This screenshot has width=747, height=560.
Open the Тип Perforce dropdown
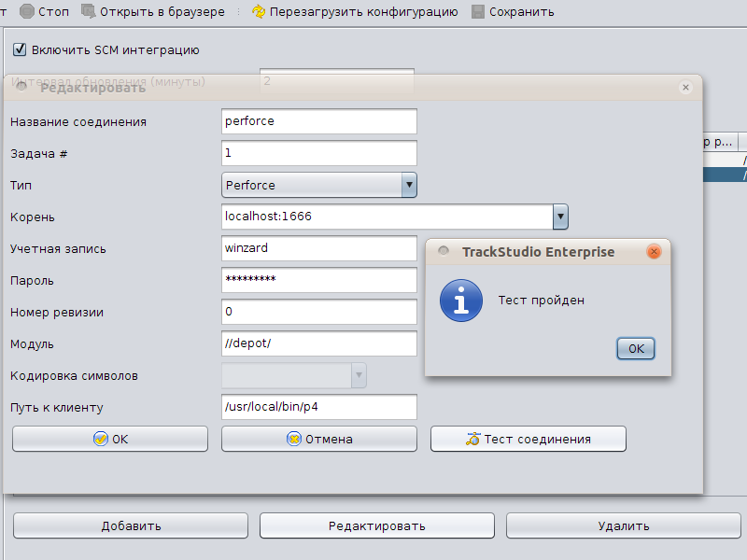(x=319, y=185)
